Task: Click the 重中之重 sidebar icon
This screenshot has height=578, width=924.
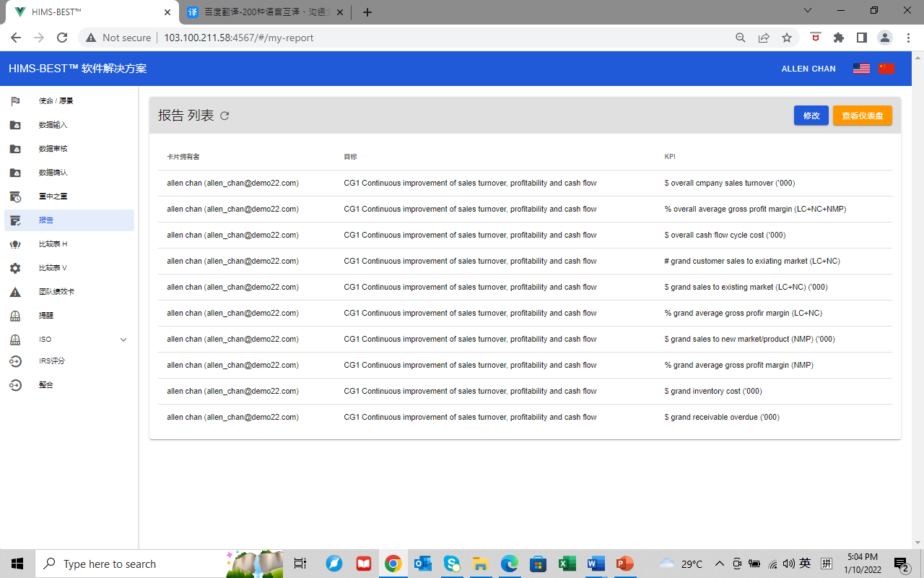Action: (15, 197)
